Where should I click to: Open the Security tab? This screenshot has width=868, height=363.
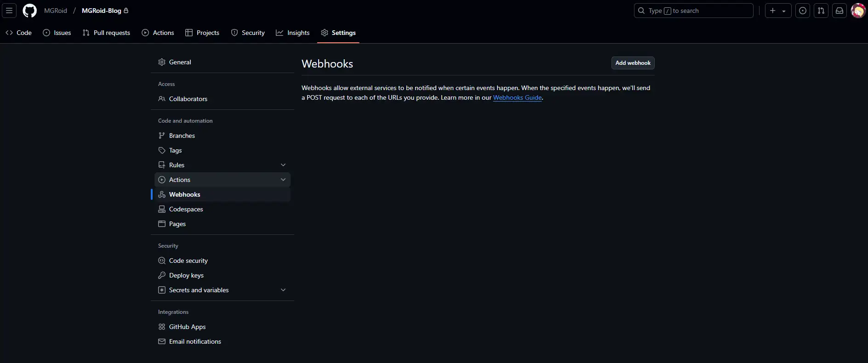[248, 33]
